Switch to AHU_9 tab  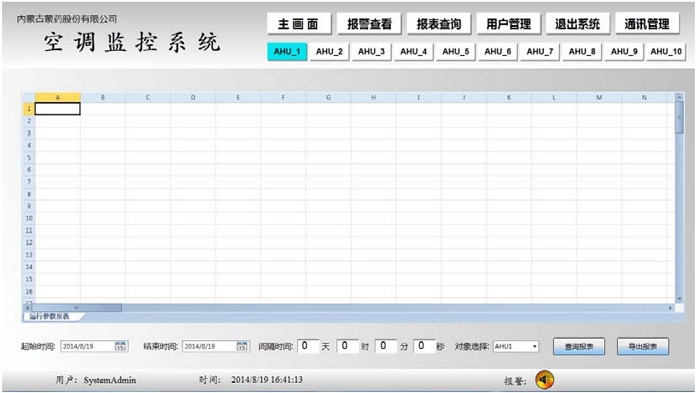pos(624,52)
